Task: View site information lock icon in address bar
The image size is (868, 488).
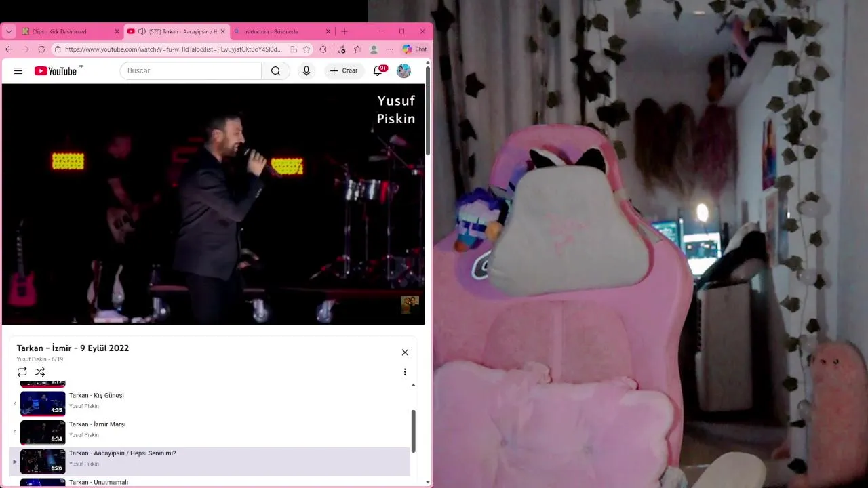Action: point(58,49)
